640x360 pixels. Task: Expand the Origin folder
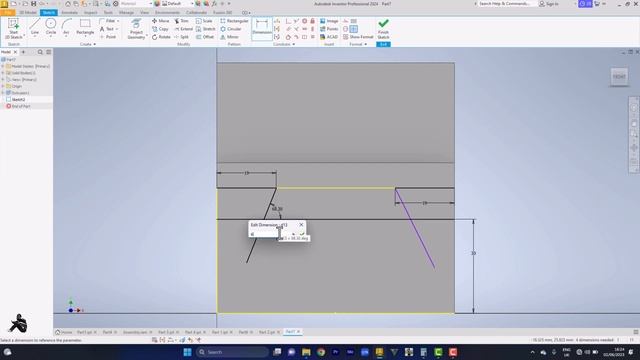point(3,86)
